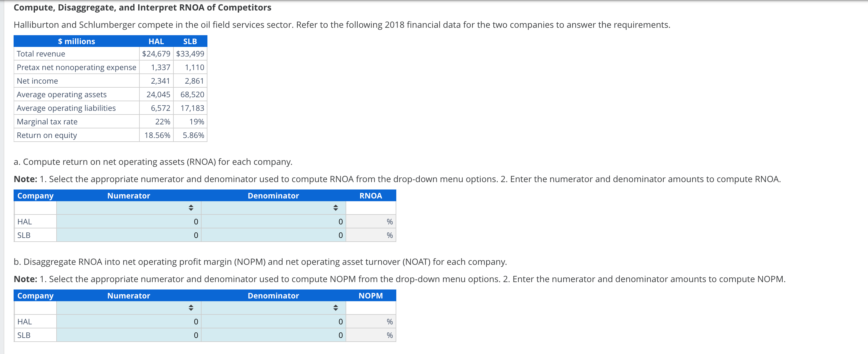
Task: Select the SLB numerator input in the RNOA table
Action: [x=128, y=235]
